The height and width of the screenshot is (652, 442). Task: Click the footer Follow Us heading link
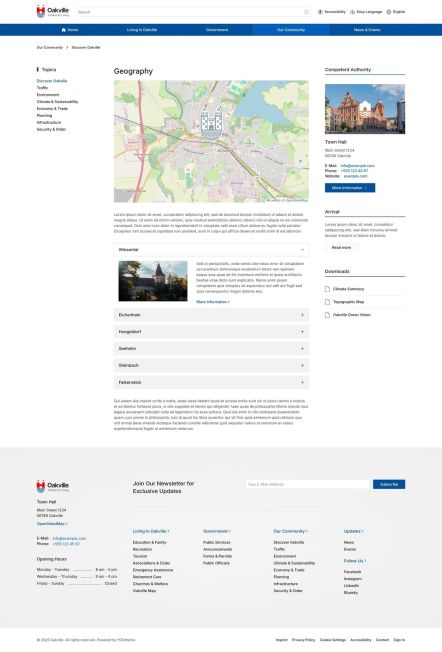coord(355,561)
